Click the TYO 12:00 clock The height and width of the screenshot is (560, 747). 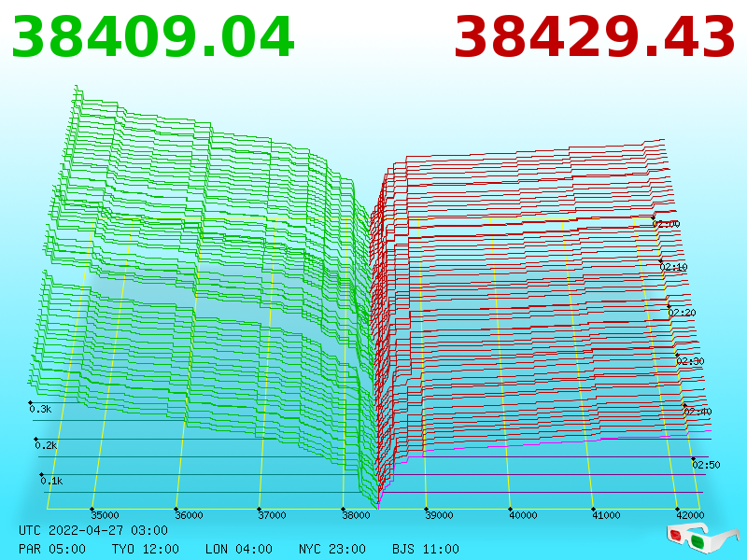(x=146, y=549)
